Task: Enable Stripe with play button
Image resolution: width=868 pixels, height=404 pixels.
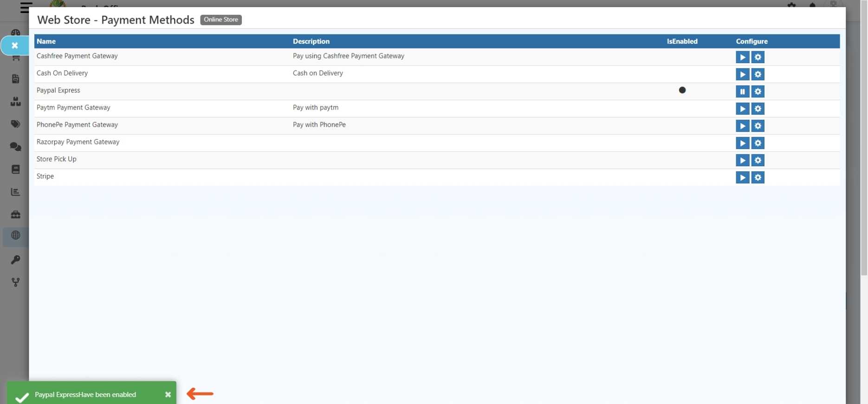Action: pos(742,177)
